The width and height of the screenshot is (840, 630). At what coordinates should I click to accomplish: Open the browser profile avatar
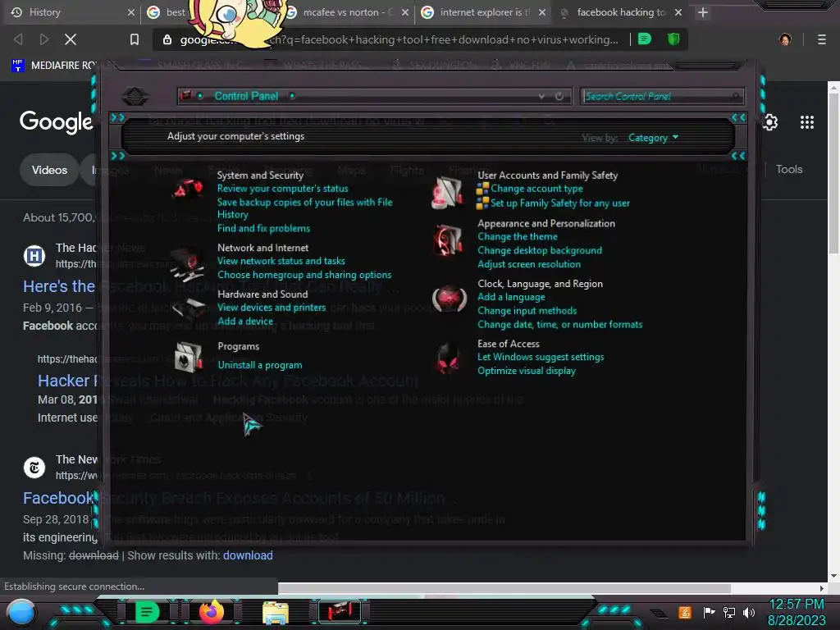click(785, 39)
